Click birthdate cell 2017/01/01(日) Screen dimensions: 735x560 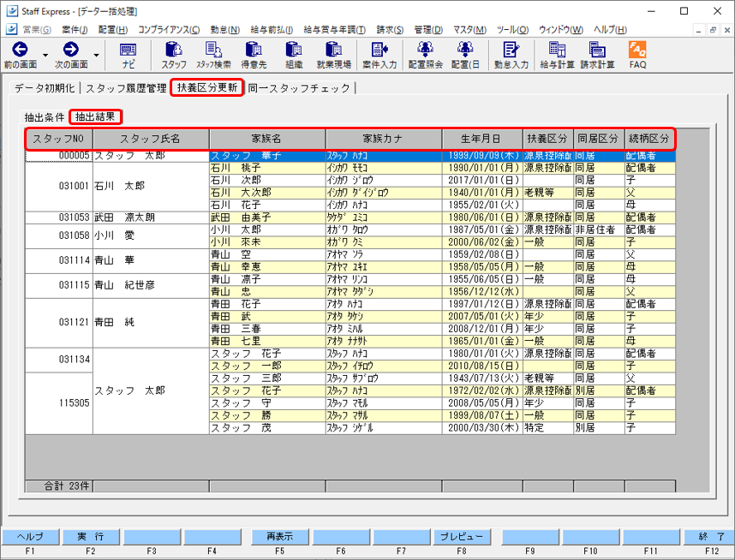(482, 181)
